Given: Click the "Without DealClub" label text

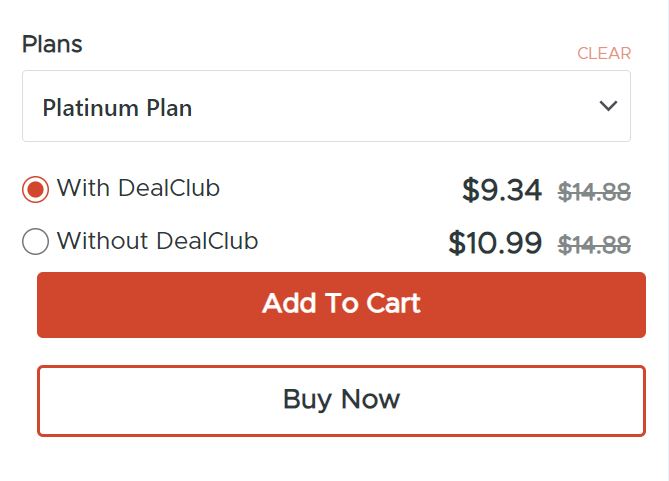Looking at the screenshot, I should click(157, 241).
